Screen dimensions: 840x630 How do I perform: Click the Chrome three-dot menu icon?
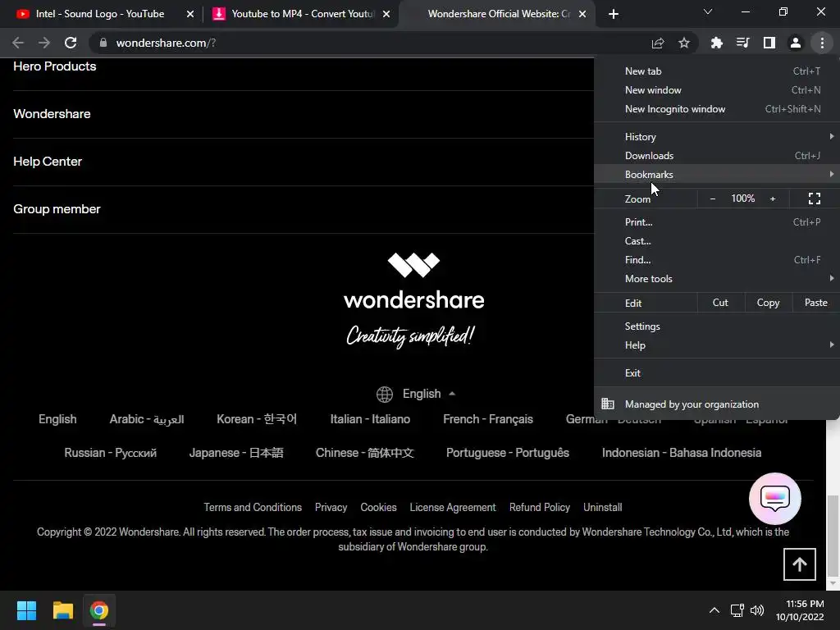click(822, 43)
